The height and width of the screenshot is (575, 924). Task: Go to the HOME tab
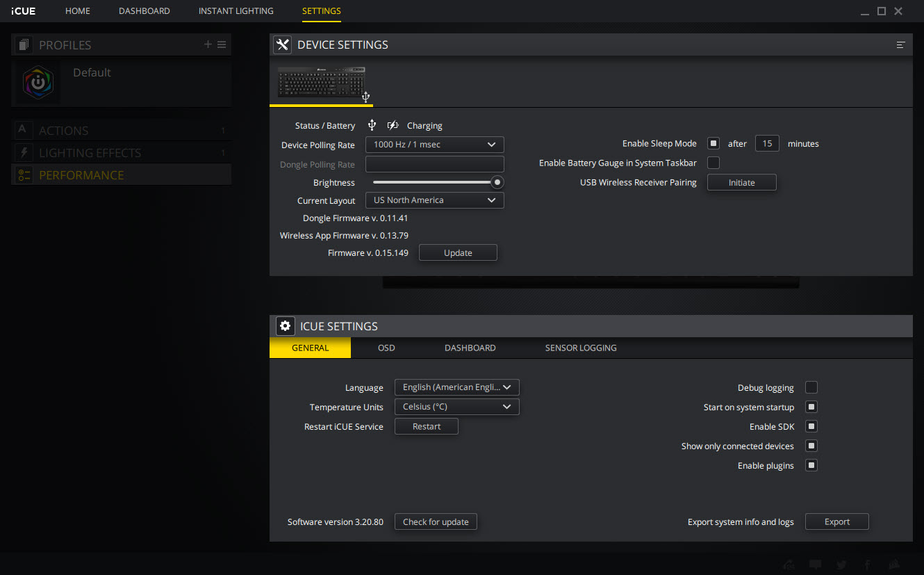coord(78,11)
